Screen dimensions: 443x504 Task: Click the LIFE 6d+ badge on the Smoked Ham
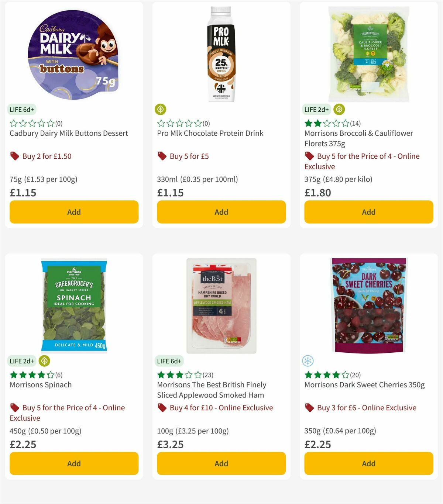(x=169, y=361)
